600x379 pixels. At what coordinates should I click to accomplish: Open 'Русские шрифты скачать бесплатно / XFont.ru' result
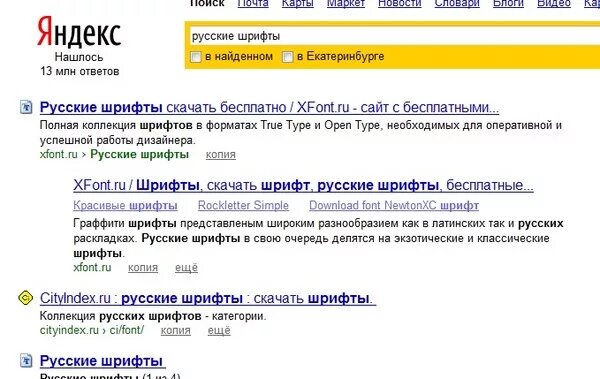coord(269,108)
